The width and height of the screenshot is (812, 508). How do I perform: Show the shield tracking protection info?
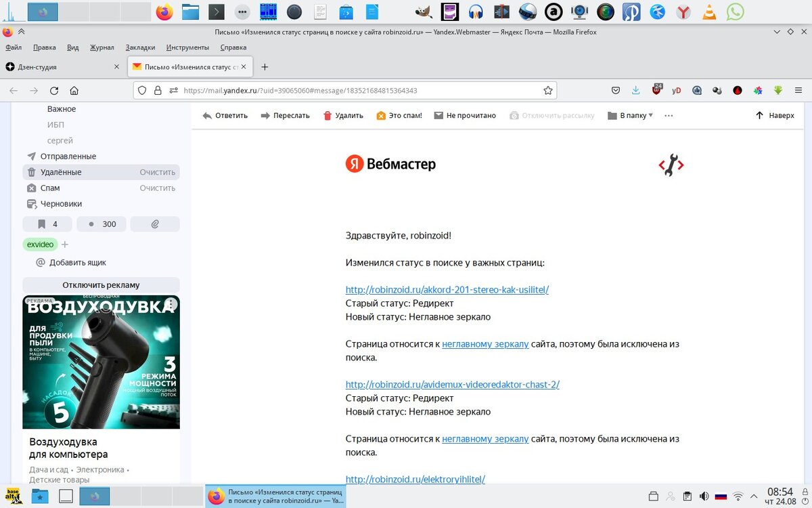pos(141,90)
